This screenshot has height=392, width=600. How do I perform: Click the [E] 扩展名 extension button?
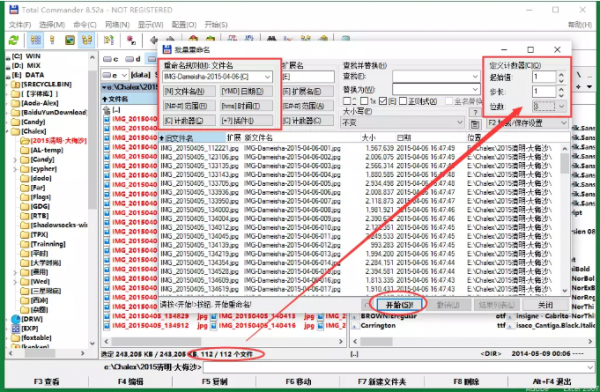[x=308, y=91]
